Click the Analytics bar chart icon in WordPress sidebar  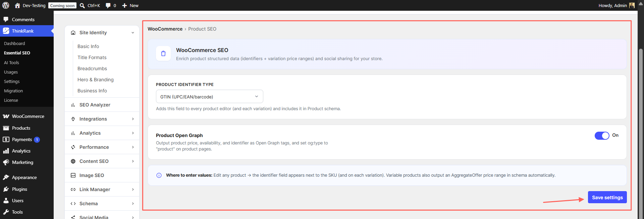(x=6, y=151)
